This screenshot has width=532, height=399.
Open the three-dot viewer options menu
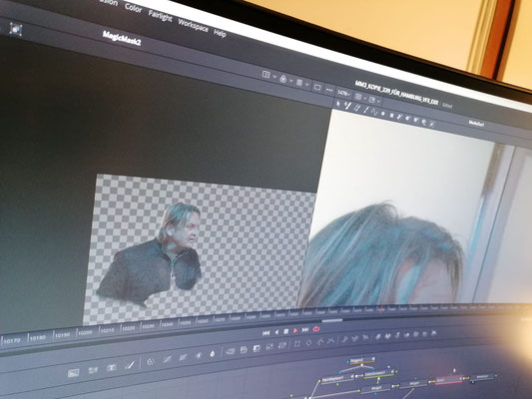pos(329,90)
